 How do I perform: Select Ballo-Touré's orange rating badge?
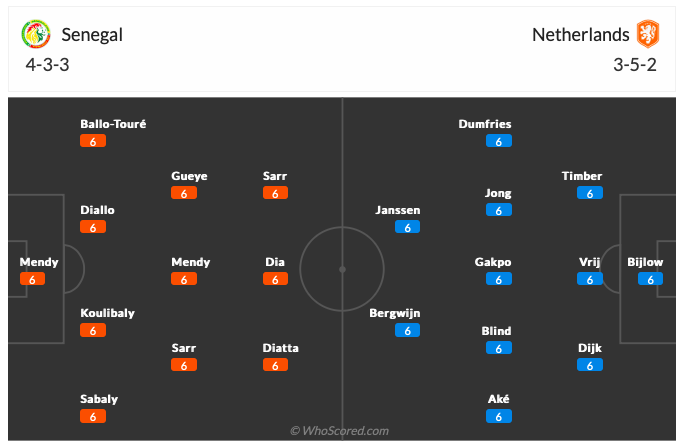93,141
